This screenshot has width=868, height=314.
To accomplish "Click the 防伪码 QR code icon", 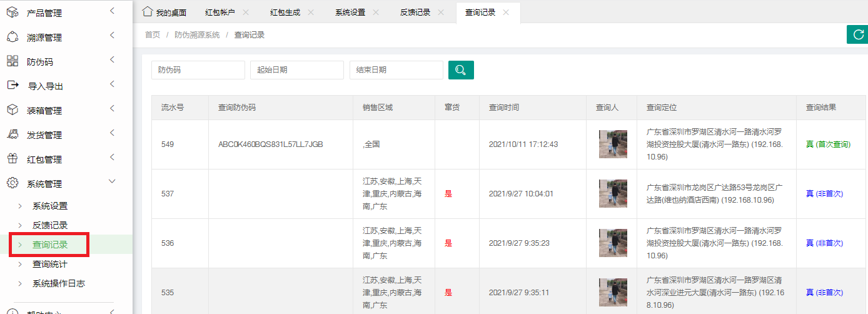I will click(x=13, y=61).
